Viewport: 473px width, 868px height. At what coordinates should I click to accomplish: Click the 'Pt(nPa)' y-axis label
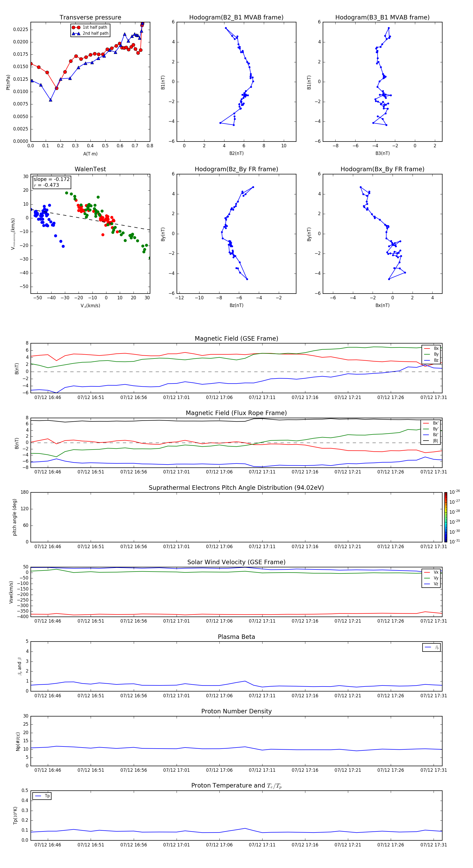pyautogui.click(x=8, y=82)
